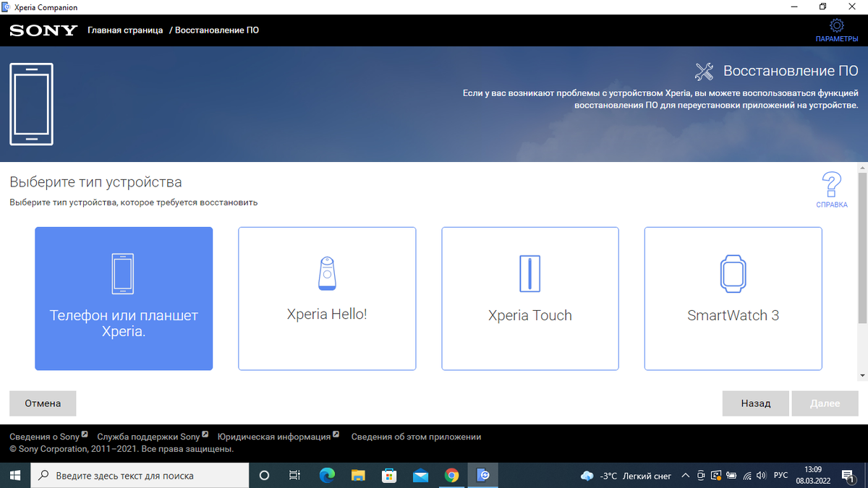Click phone icon in Xperia card
Screen dimensions: 868x488
pyautogui.click(x=123, y=273)
